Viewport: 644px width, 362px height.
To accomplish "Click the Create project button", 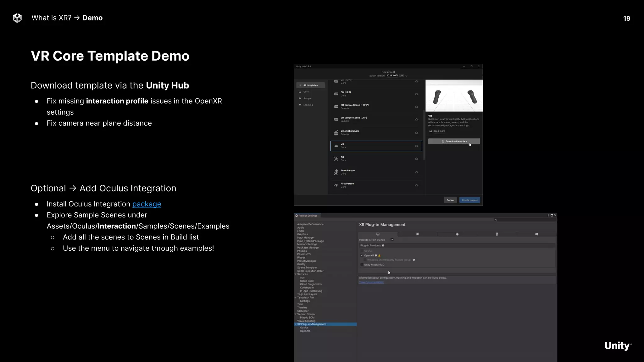I will [469, 200].
